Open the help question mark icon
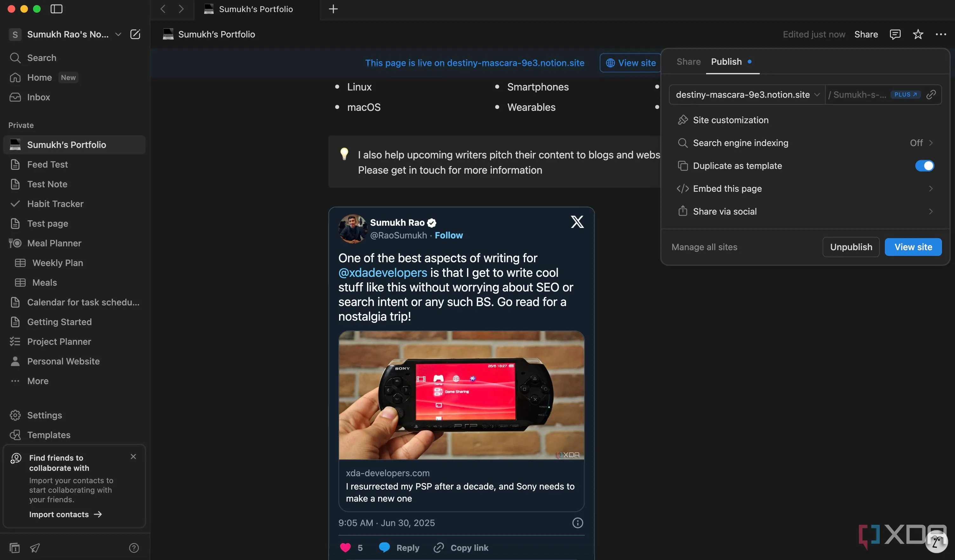 point(134,548)
